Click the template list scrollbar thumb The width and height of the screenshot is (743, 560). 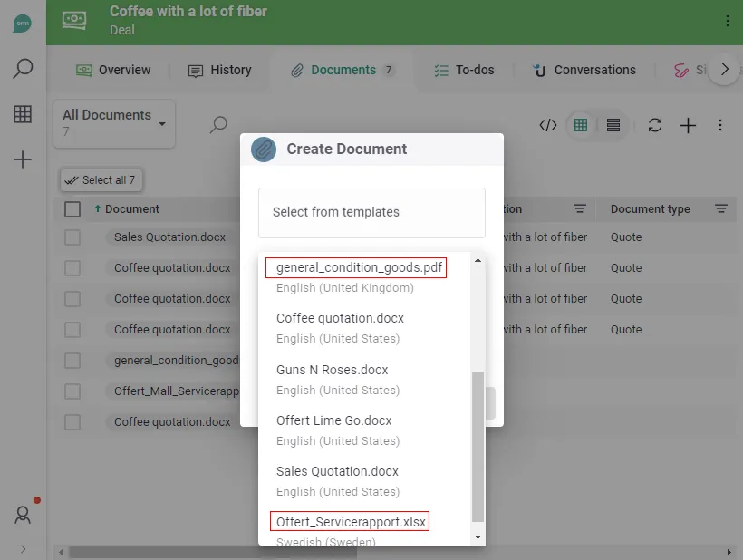coord(478,447)
